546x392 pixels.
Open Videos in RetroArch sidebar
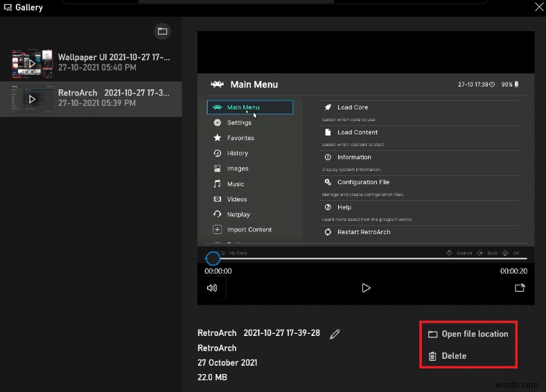point(237,199)
